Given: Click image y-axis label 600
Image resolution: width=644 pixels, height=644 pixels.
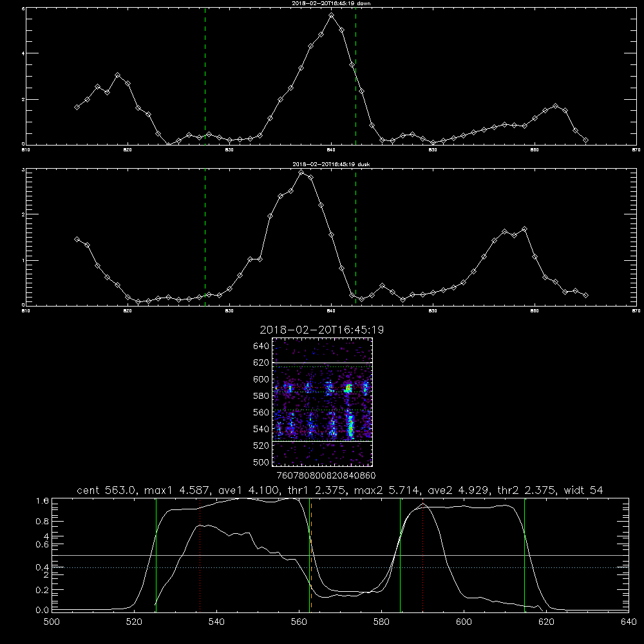Looking at the screenshot, I should pyautogui.click(x=261, y=379).
